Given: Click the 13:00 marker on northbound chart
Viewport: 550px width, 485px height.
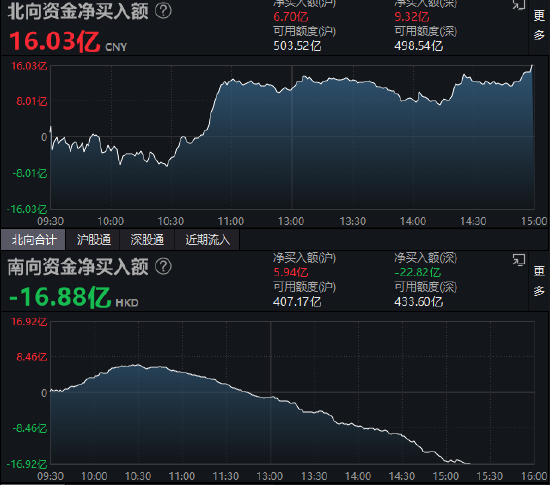Looking at the screenshot, I should 291,221.
